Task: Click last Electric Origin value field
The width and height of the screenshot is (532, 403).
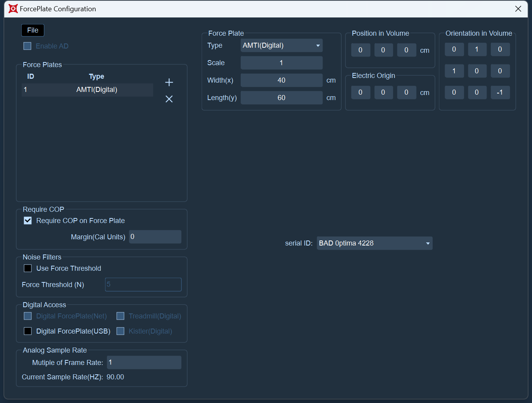Action: (406, 92)
